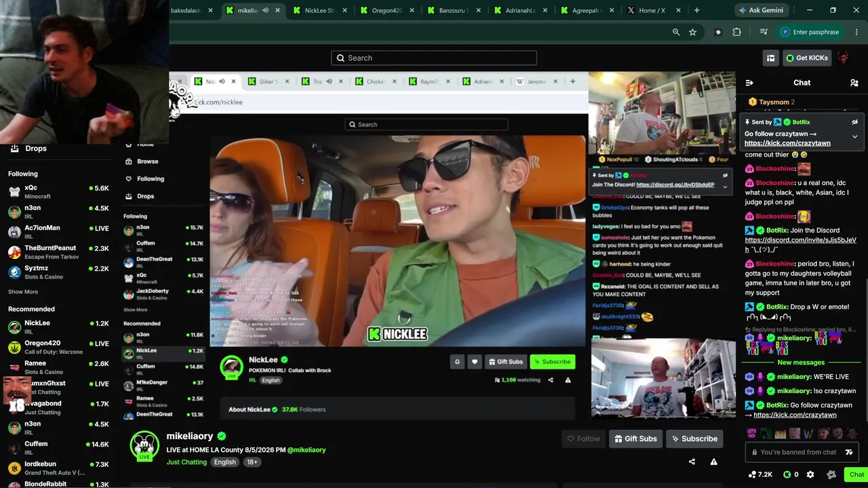Open TheBurntPeanut in the Following list

(x=58, y=251)
